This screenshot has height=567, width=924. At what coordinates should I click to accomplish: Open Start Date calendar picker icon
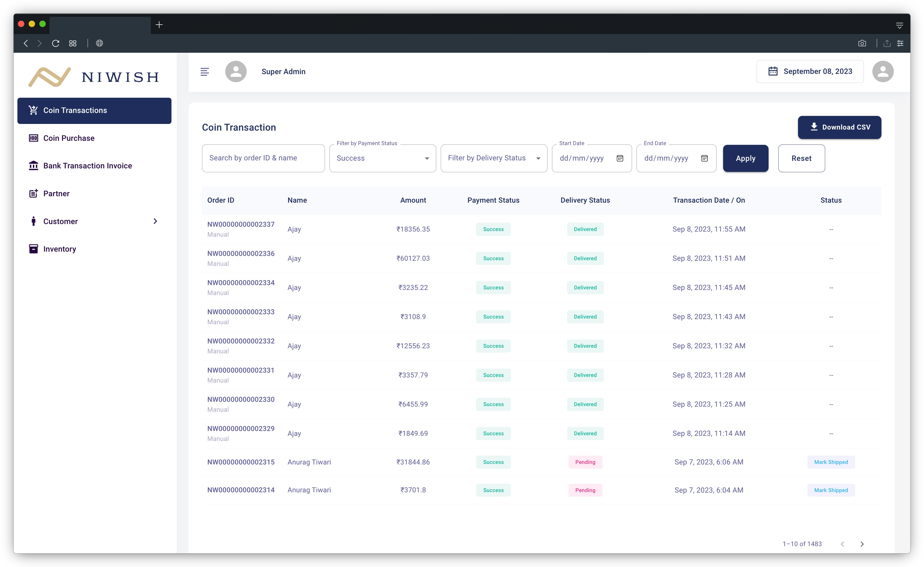pyautogui.click(x=620, y=158)
